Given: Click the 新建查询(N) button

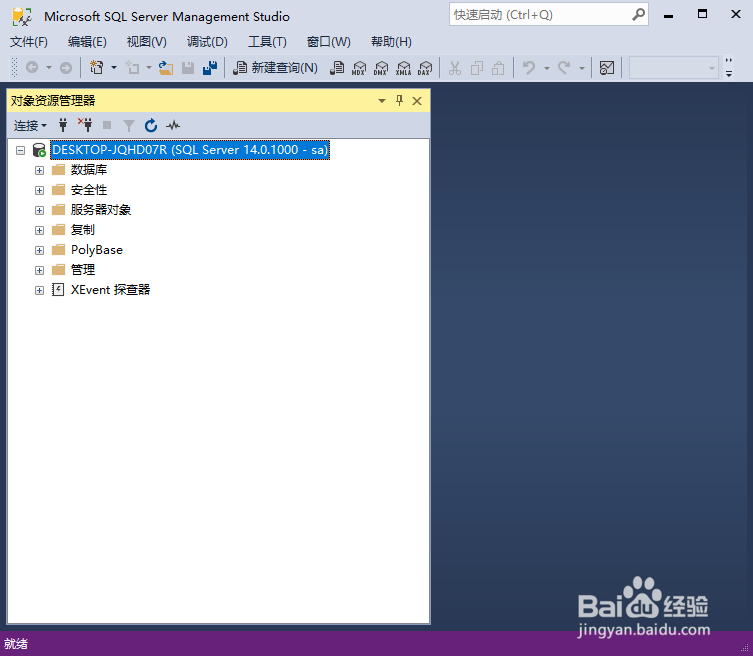Looking at the screenshot, I should (x=276, y=68).
